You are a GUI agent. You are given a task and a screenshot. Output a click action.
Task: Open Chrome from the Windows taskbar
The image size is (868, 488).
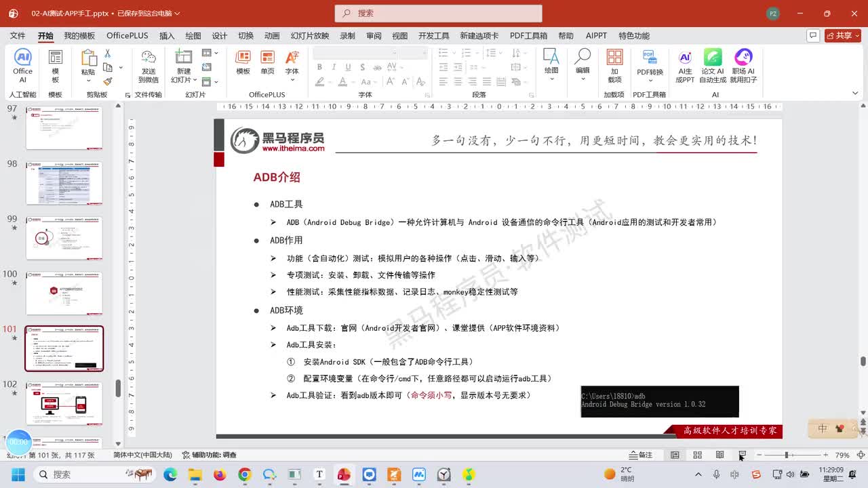pos(245,474)
